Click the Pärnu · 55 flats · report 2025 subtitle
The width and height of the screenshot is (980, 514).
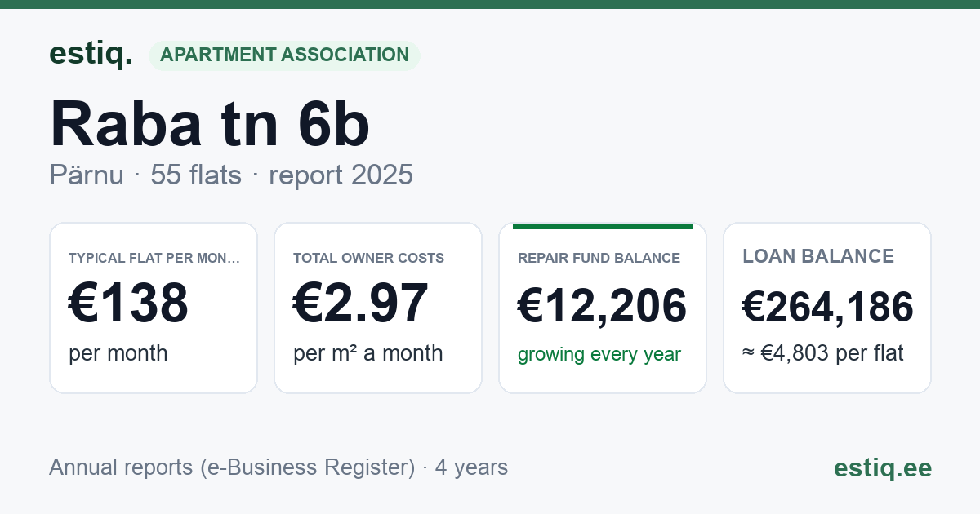click(231, 175)
